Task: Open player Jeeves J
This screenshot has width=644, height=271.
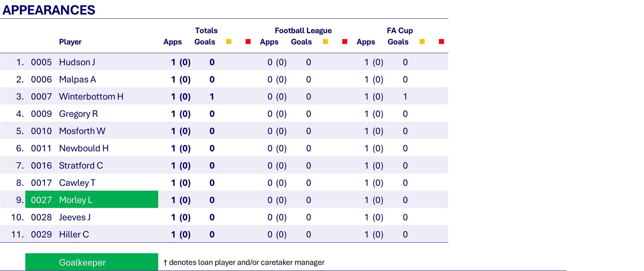Action: tap(75, 217)
